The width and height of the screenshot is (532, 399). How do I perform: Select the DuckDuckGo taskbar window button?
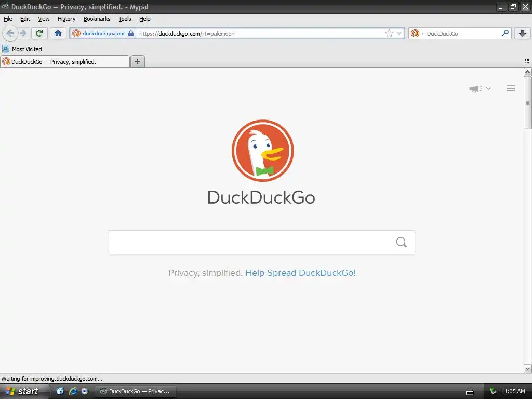[135, 391]
